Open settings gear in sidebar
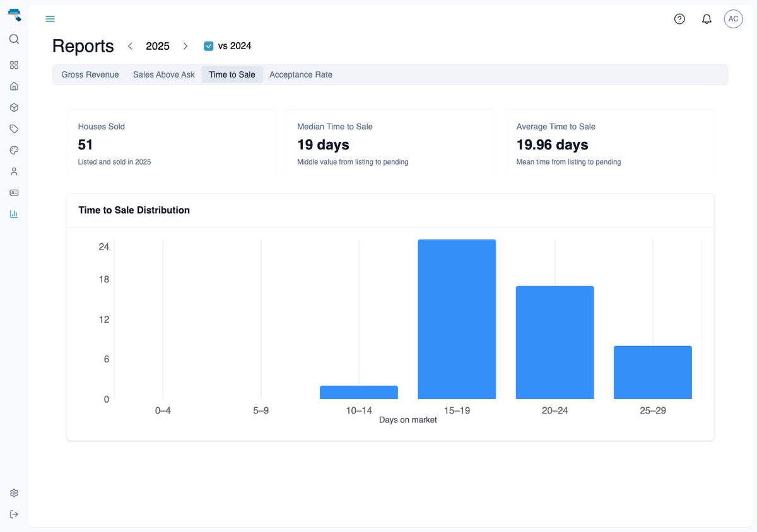 (14, 493)
